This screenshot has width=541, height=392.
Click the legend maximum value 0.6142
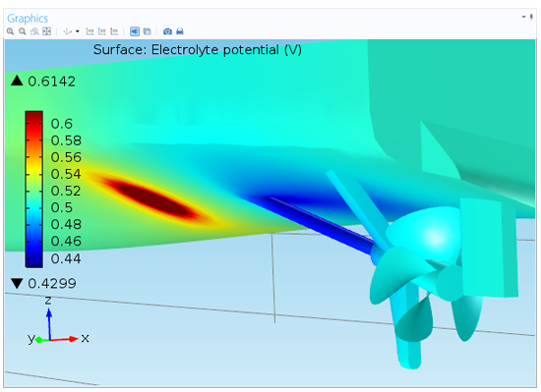coord(52,82)
